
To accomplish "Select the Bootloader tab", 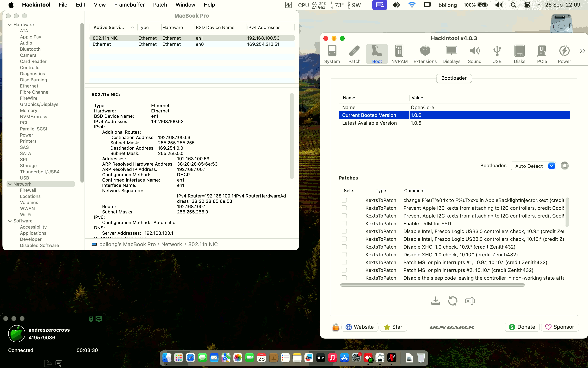I will coord(454,78).
